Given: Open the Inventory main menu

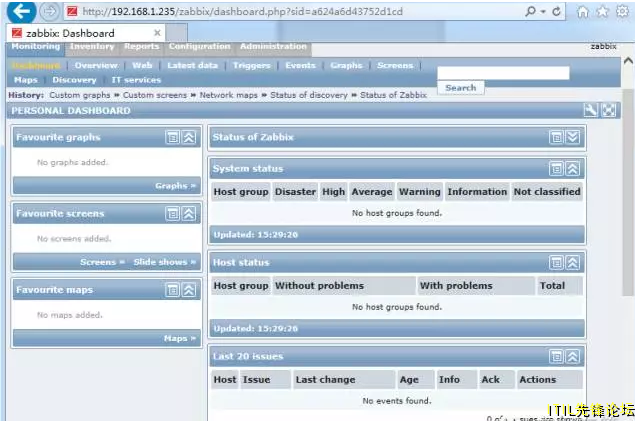Looking at the screenshot, I should pyautogui.click(x=92, y=47).
